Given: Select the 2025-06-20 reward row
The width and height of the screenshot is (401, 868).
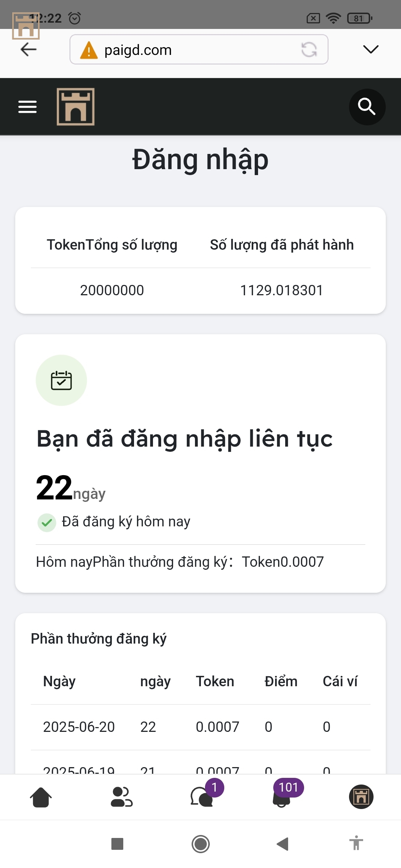Looking at the screenshot, I should point(200,727).
